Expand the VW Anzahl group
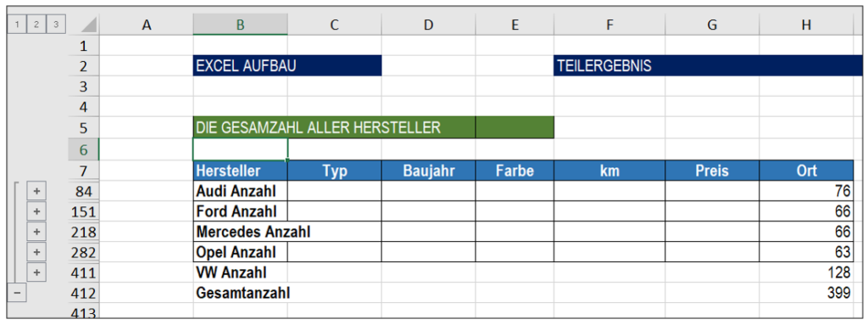868x325 pixels. (36, 272)
